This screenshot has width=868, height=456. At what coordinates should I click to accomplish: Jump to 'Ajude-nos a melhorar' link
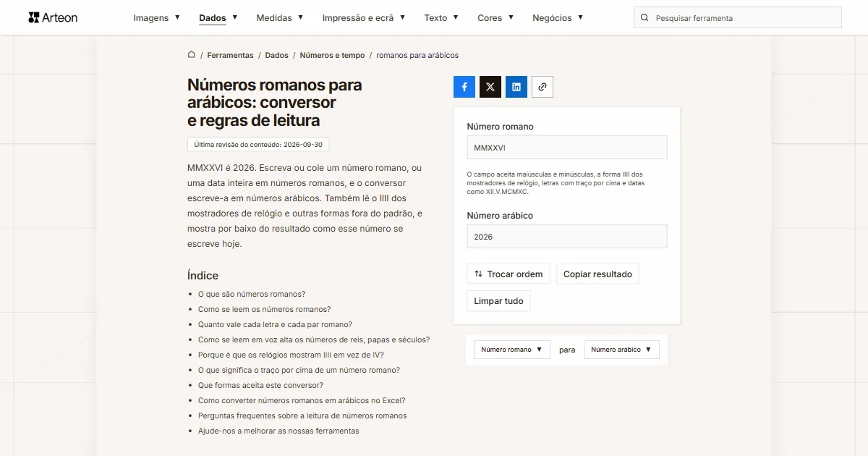tap(278, 431)
